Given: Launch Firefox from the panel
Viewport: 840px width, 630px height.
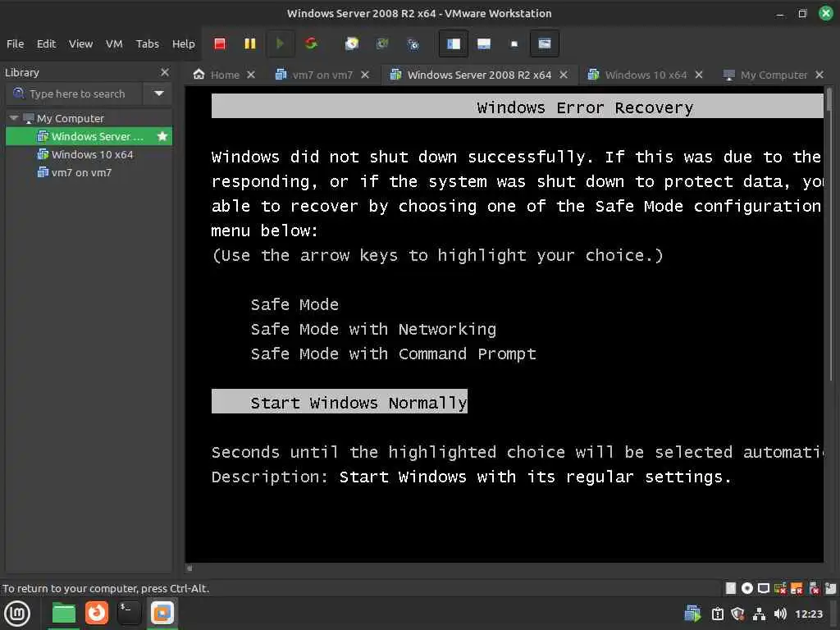Looking at the screenshot, I should (x=97, y=614).
